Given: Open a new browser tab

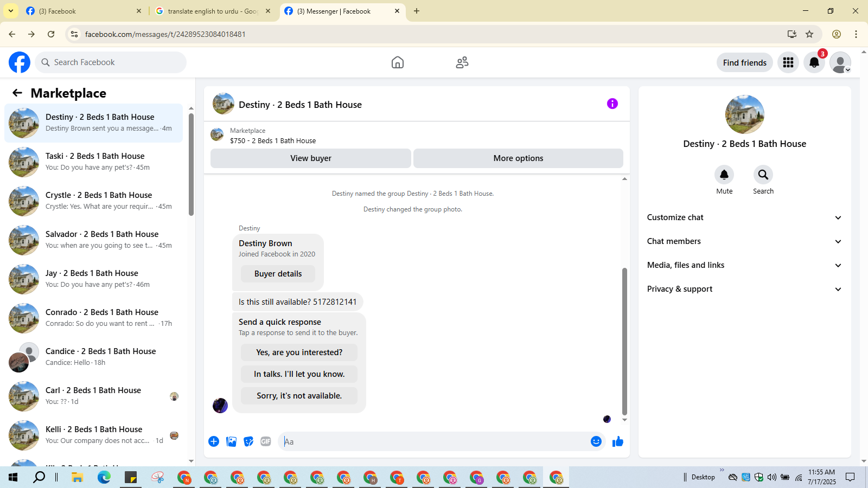Looking at the screenshot, I should click(x=417, y=11).
